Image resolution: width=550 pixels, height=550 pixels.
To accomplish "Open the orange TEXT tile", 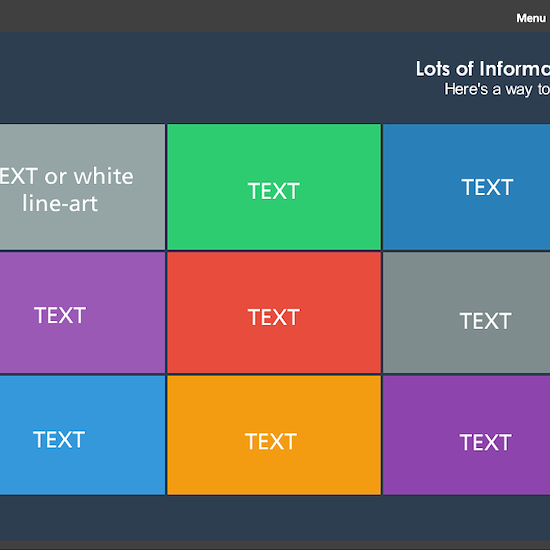I will point(274,435).
